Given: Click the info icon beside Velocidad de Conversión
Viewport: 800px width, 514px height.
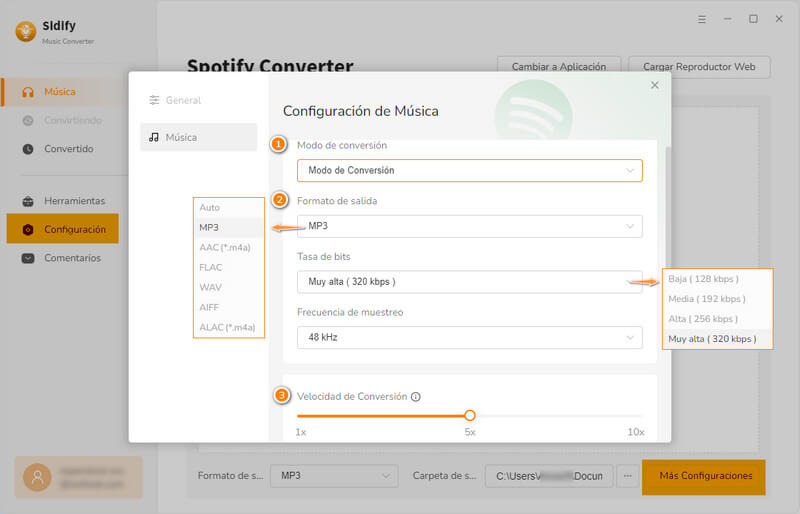Looking at the screenshot, I should point(416,397).
